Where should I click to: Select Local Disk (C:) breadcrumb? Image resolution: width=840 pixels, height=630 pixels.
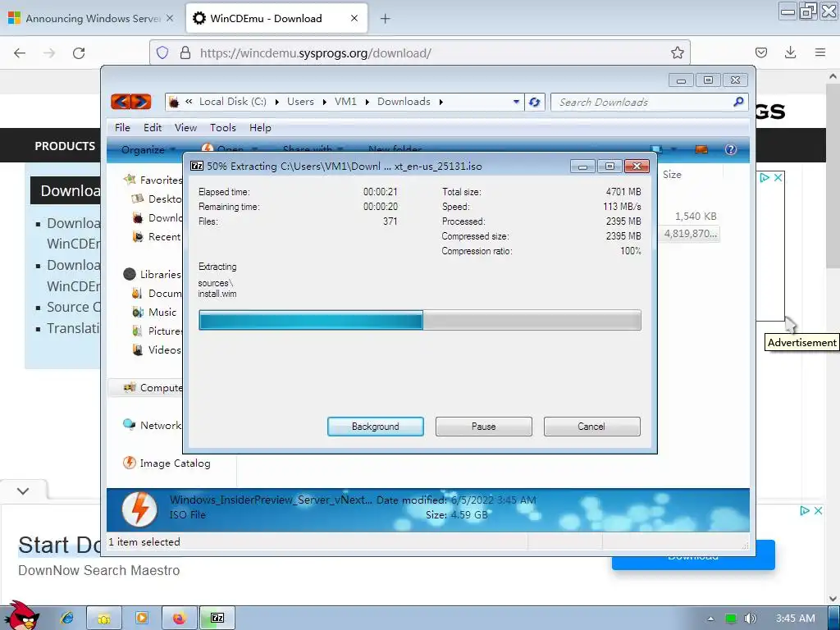(232, 101)
